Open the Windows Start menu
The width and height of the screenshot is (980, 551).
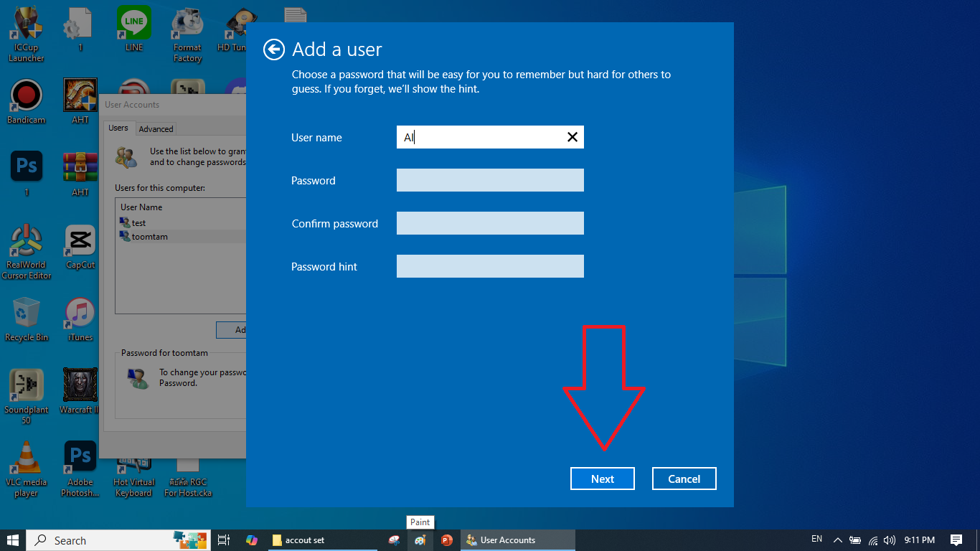click(13, 540)
